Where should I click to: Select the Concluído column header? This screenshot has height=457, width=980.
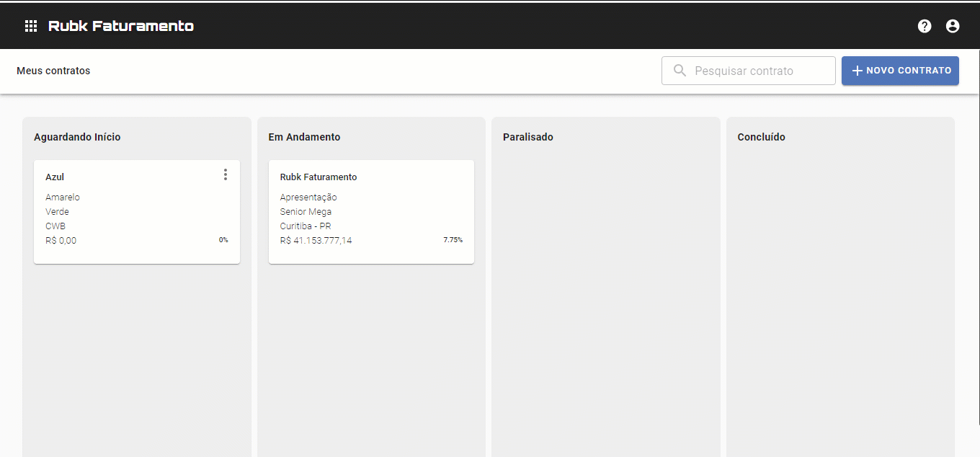(x=761, y=137)
